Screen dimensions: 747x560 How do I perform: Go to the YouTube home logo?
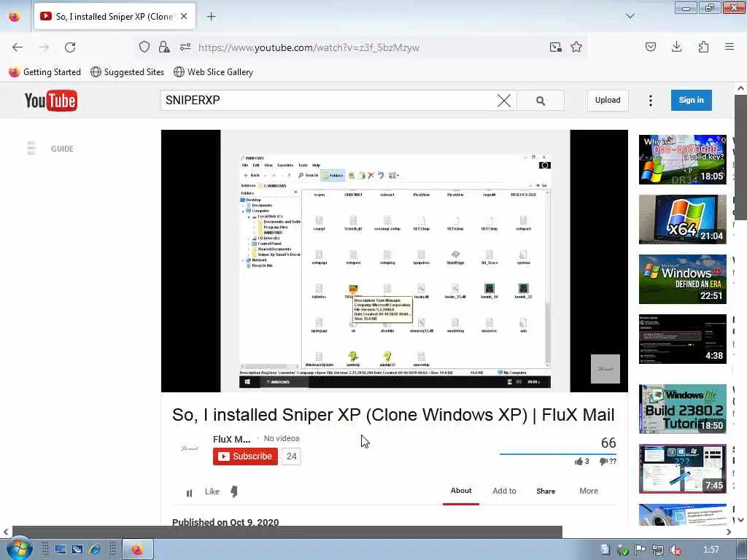click(50, 101)
